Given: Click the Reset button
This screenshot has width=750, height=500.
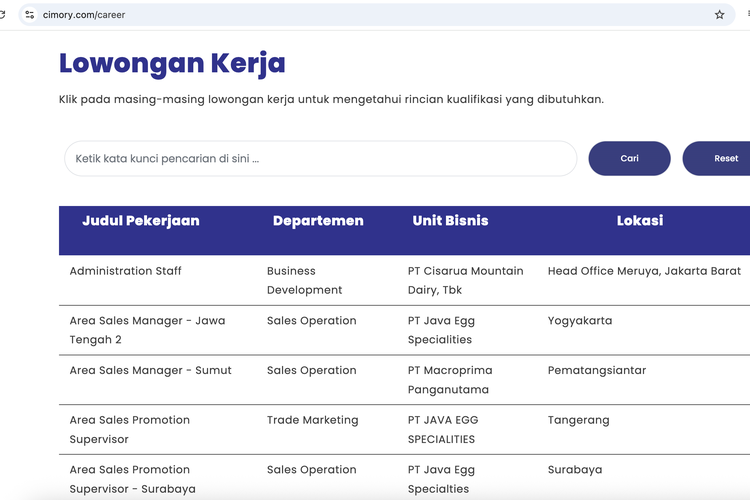Looking at the screenshot, I should click(716, 158).
